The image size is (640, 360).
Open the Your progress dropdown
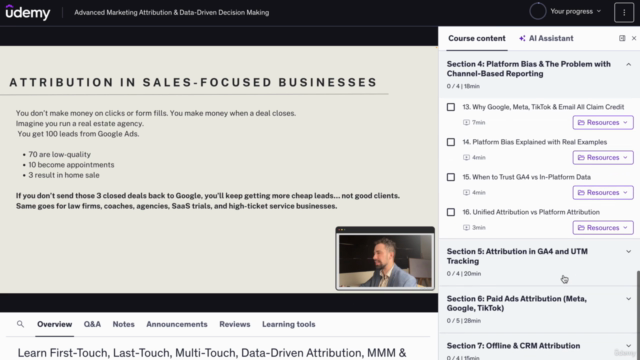point(576,11)
